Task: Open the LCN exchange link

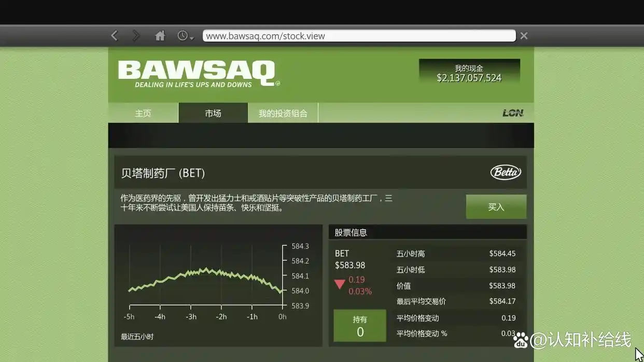Action: click(512, 112)
